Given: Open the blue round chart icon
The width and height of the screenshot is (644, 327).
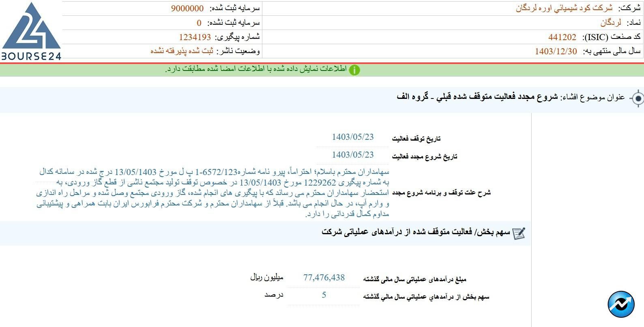Looking at the screenshot, I should click(x=621, y=304).
